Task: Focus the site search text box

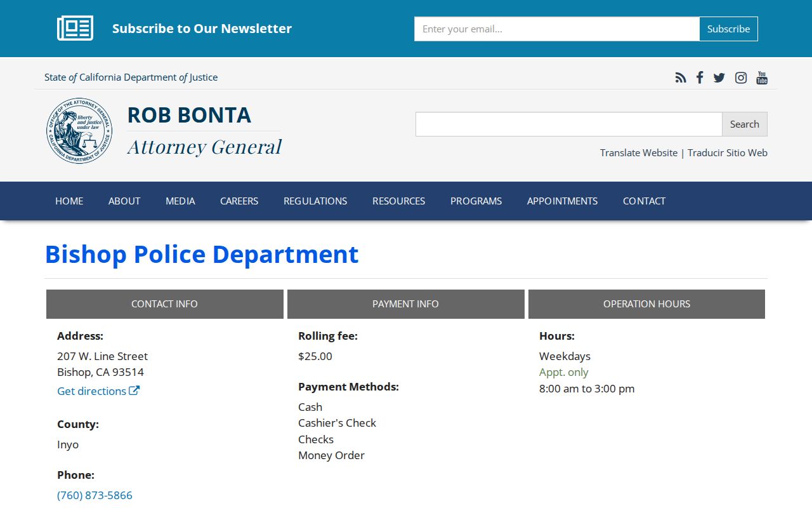Action: tap(569, 124)
